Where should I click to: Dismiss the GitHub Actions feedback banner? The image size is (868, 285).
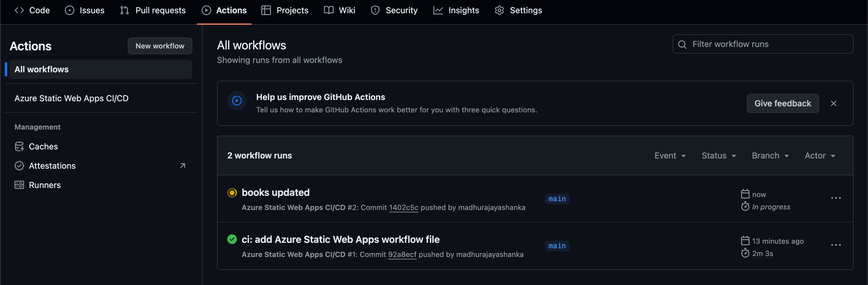[x=833, y=103]
